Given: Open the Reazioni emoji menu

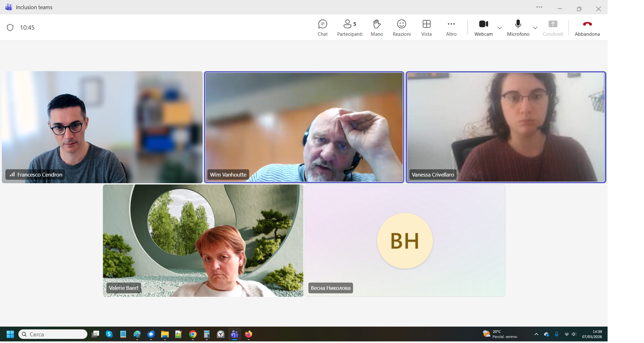Looking at the screenshot, I should [x=401, y=28].
